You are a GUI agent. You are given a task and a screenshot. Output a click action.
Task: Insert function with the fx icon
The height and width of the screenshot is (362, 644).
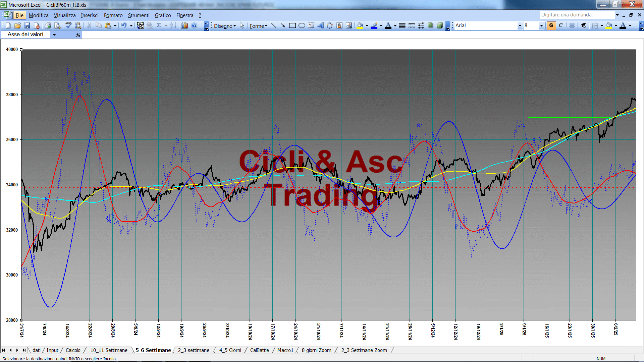tap(78, 35)
